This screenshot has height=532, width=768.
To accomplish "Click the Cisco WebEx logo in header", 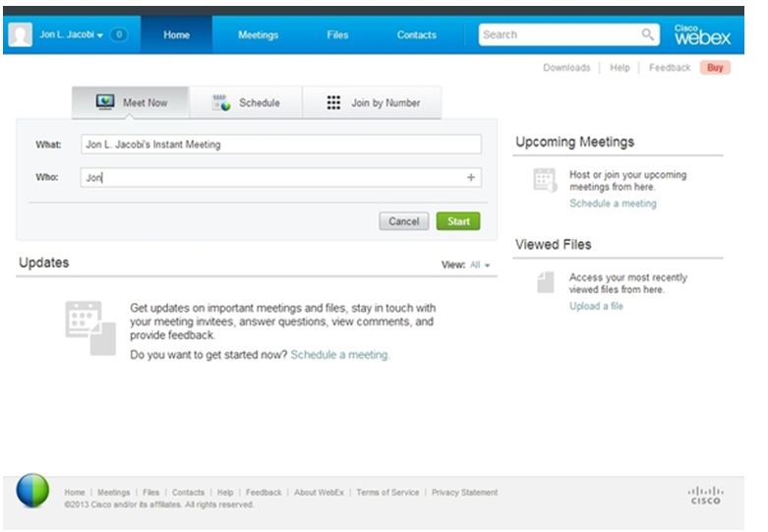I will 702,34.
